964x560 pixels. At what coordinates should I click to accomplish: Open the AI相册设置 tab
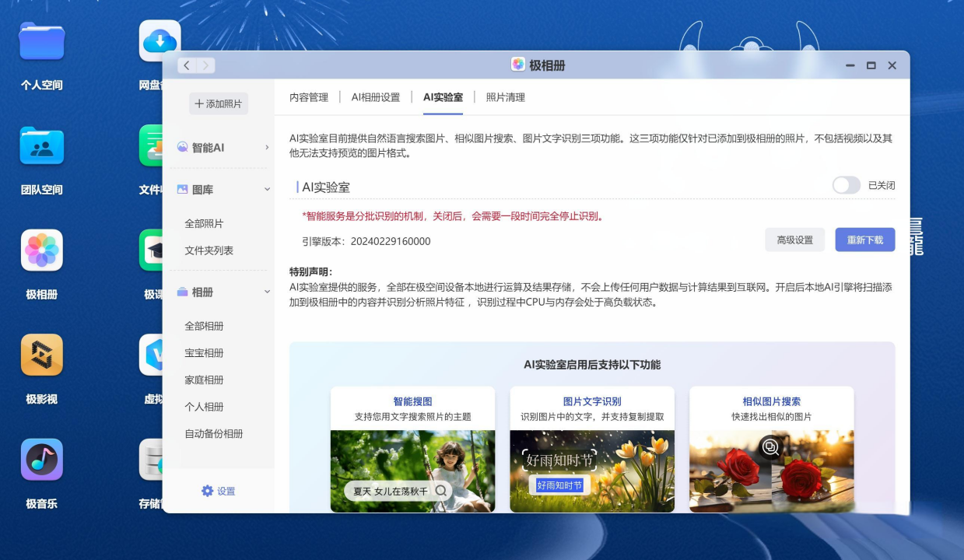click(375, 97)
